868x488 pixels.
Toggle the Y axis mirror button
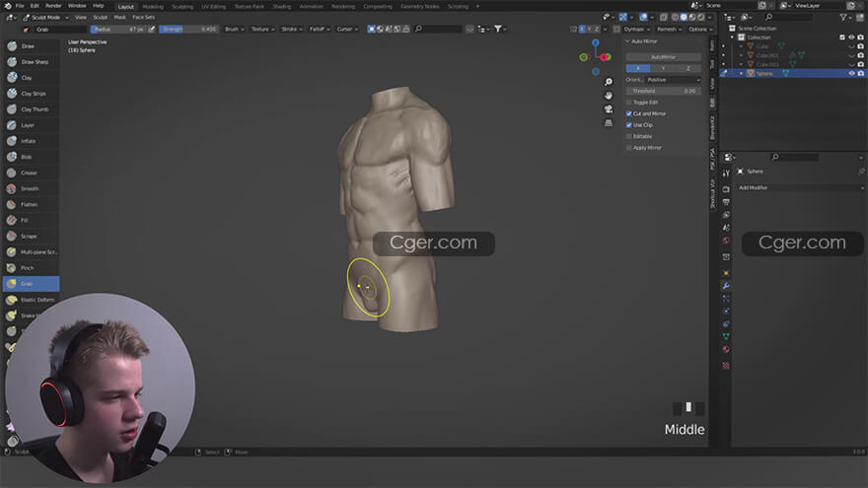coord(663,68)
